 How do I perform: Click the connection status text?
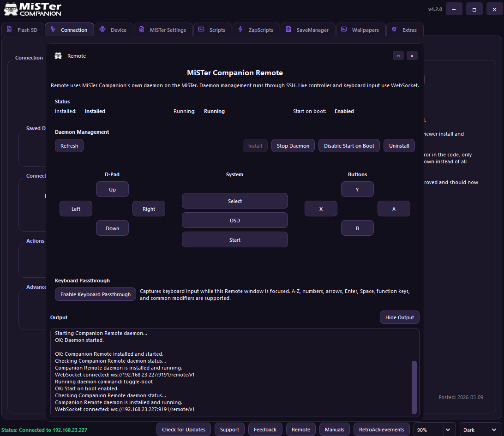click(x=44, y=430)
